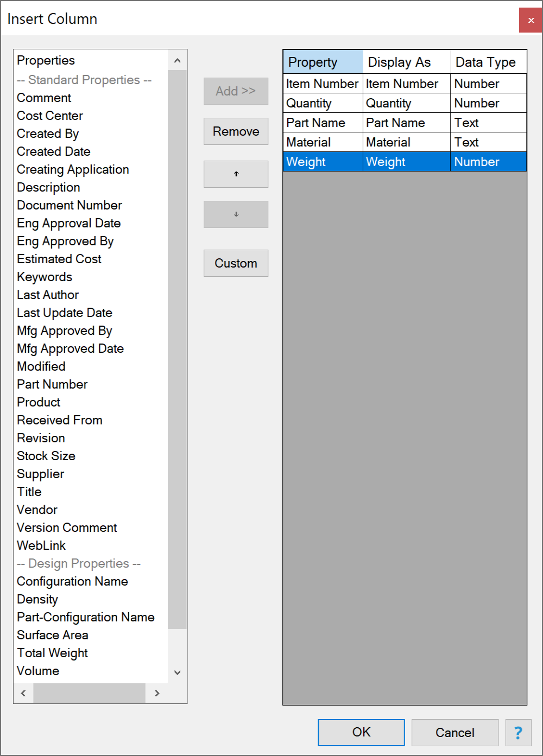The height and width of the screenshot is (756, 543).
Task: Click Part Name in Display As column
Action: (x=407, y=123)
